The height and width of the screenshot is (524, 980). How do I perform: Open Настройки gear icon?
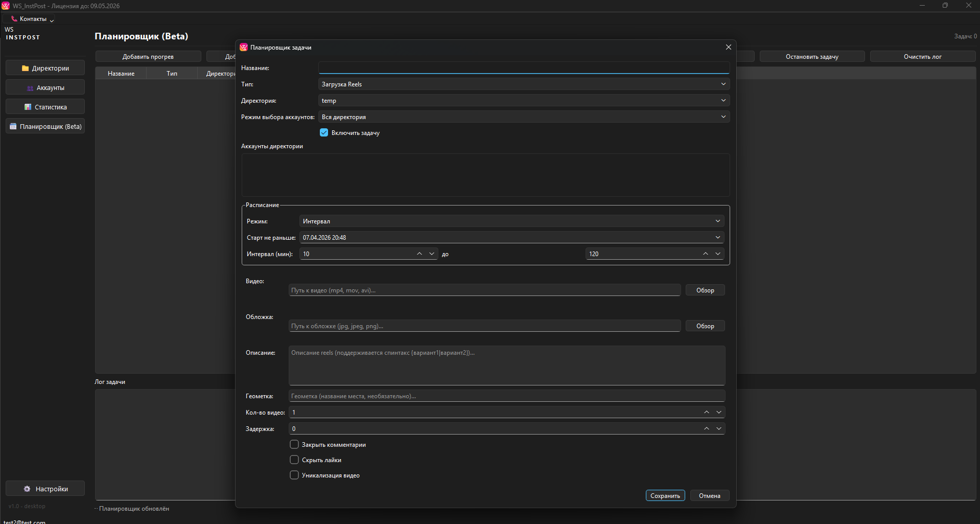27,489
